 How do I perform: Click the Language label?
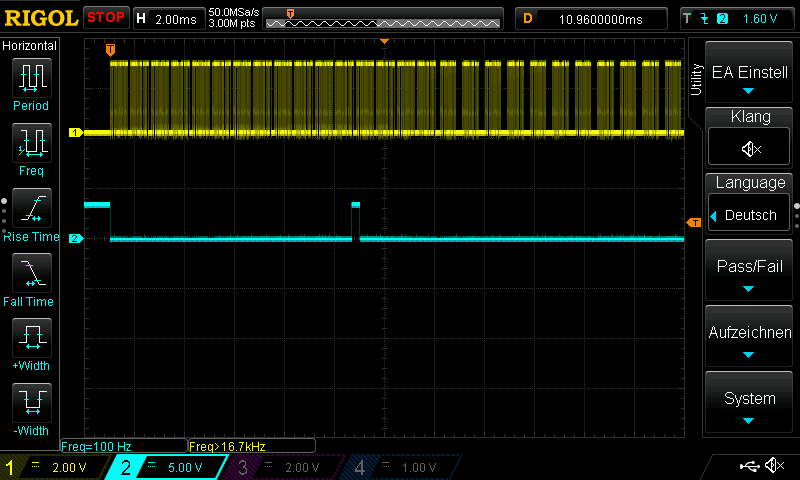coord(750,182)
